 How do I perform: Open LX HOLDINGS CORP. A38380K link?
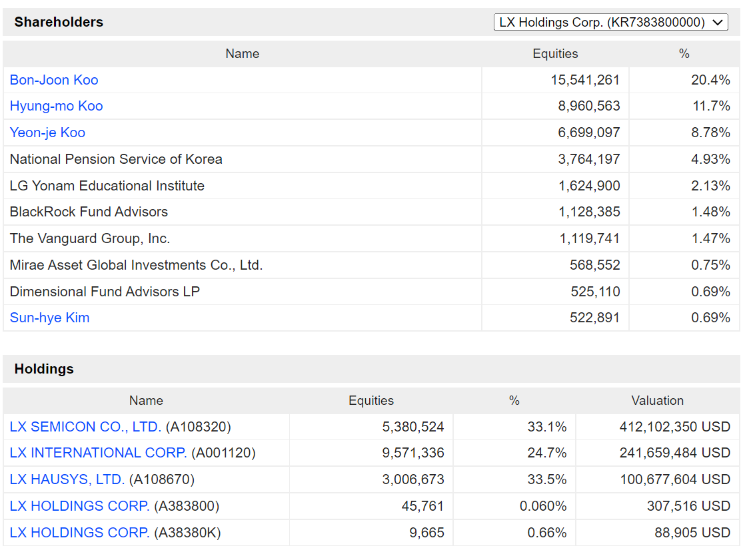(x=80, y=532)
